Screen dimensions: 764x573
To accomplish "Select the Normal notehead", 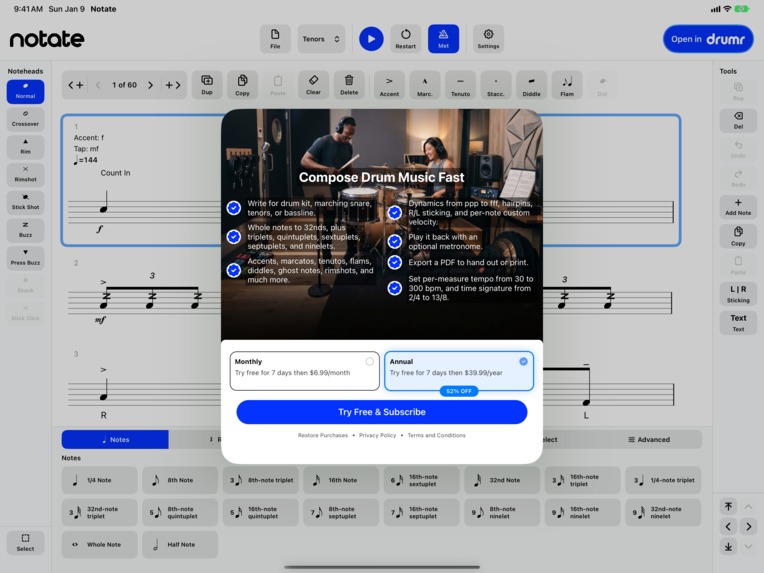I will pos(25,92).
